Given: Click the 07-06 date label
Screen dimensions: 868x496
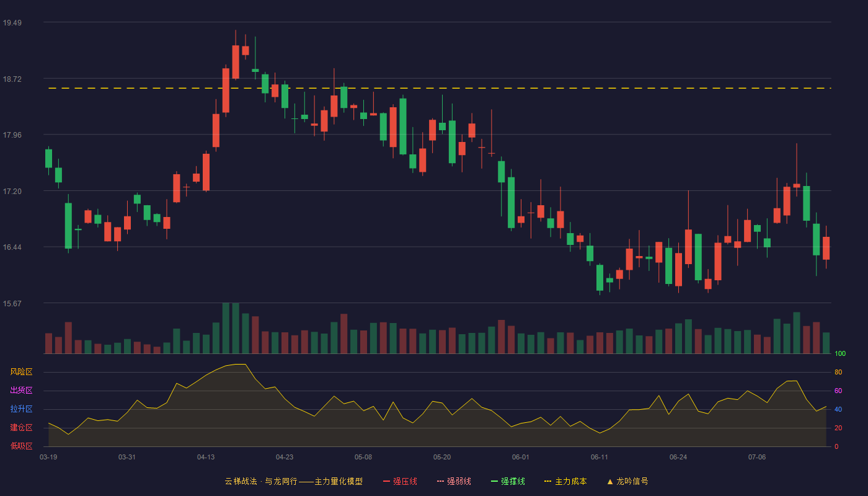Looking at the screenshot, I should (x=757, y=457).
